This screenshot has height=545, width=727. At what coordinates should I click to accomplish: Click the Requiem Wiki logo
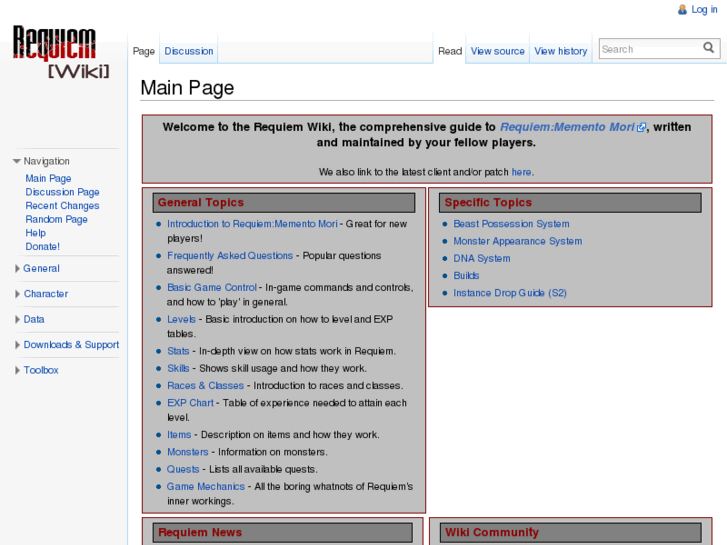click(61, 52)
